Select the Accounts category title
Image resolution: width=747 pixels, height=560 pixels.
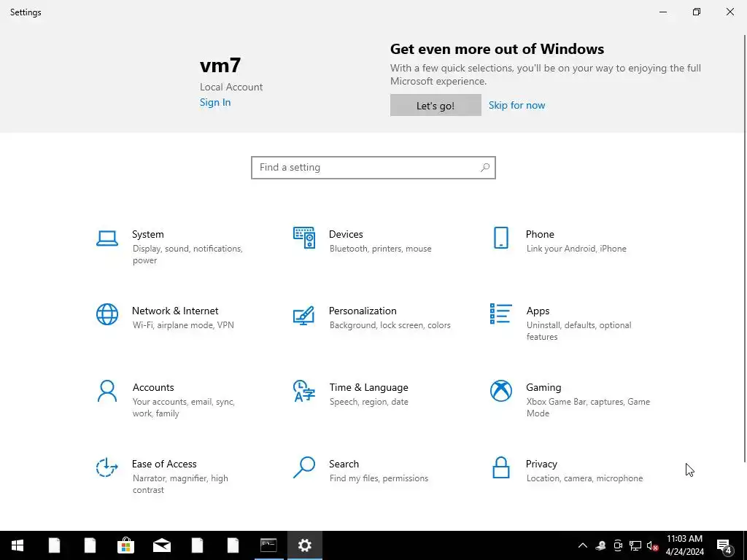coord(153,388)
